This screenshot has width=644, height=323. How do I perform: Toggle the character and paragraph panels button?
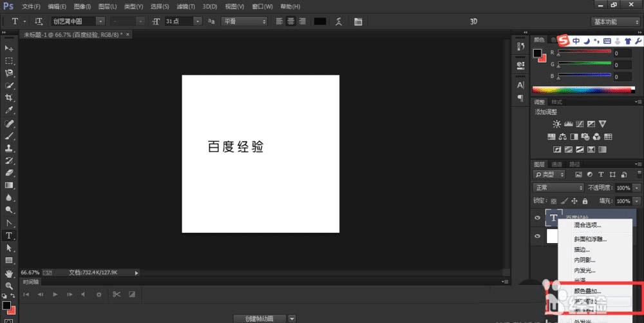pos(358,21)
